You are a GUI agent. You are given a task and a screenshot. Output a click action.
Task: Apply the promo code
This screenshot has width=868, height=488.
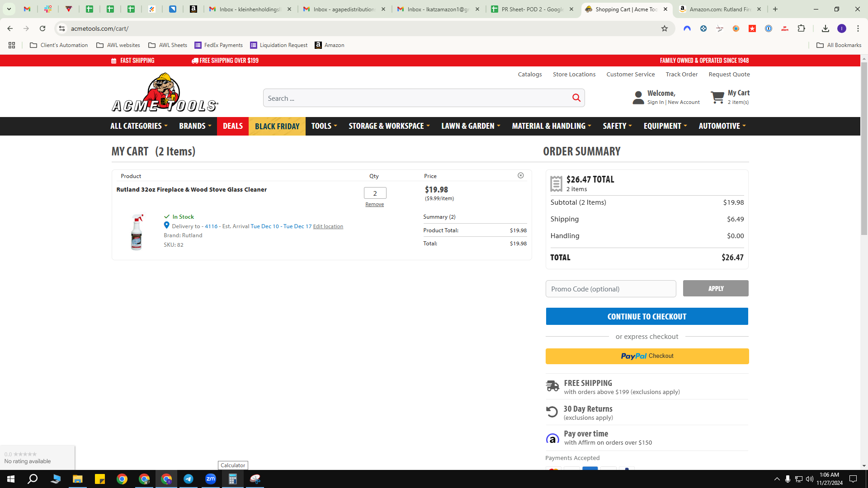[716, 288]
